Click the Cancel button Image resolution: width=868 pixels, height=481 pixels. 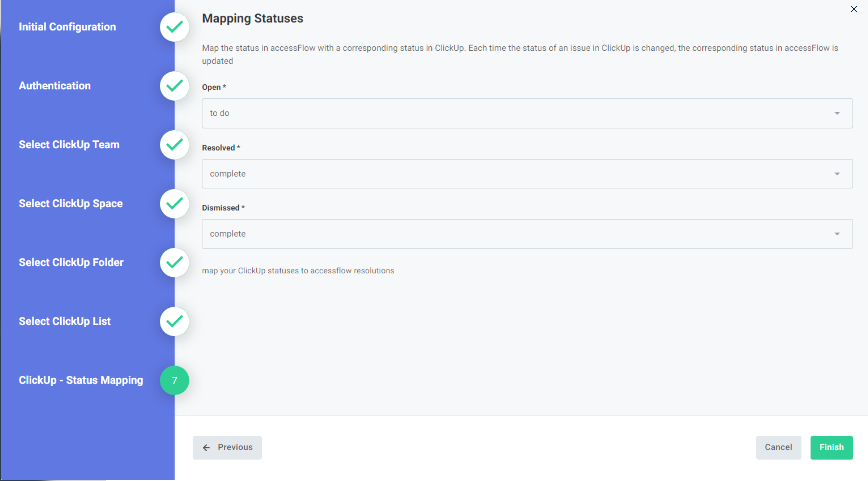778,447
